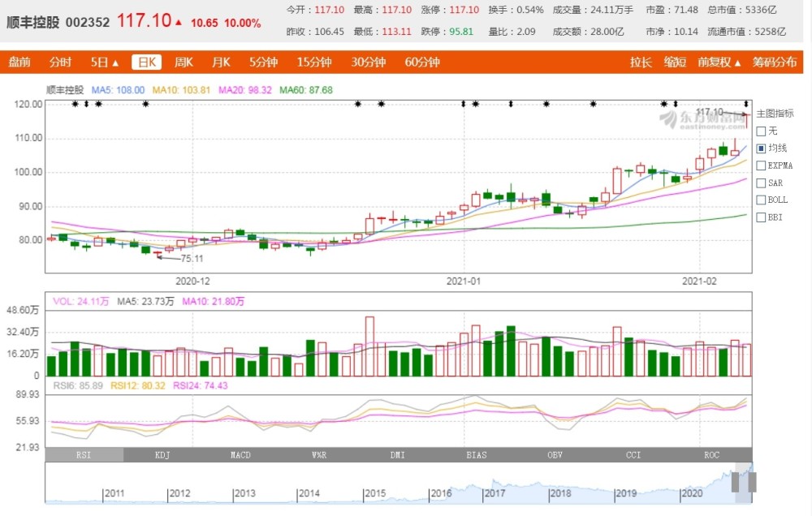Click the VOL: 24.11万 label
812x516 pixels.
(80, 301)
